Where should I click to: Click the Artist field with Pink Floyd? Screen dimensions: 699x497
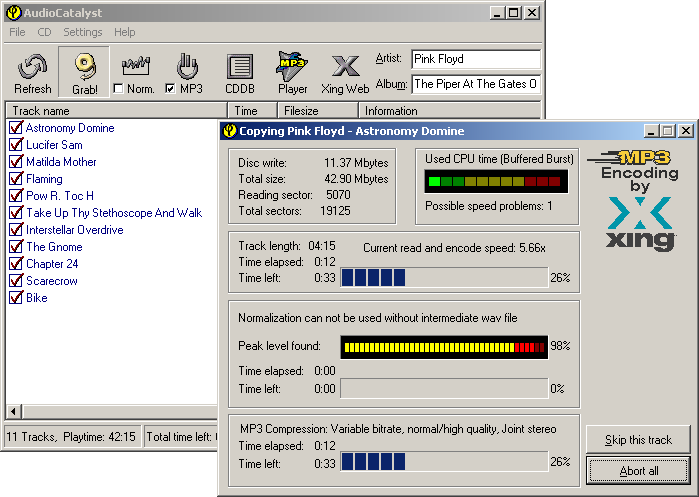[476, 59]
